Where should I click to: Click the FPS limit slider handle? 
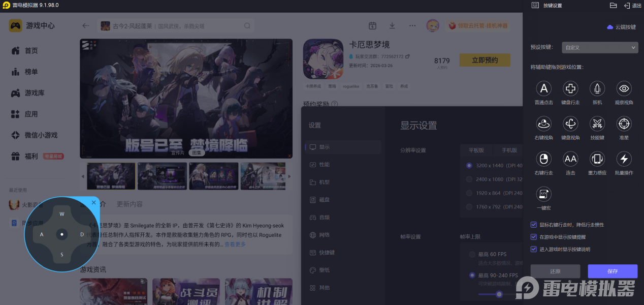499,294
